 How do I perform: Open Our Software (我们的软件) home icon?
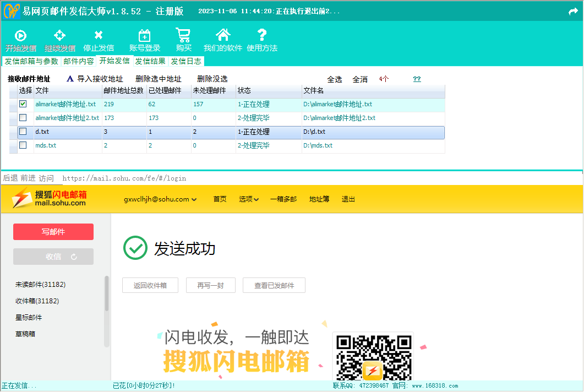222,36
